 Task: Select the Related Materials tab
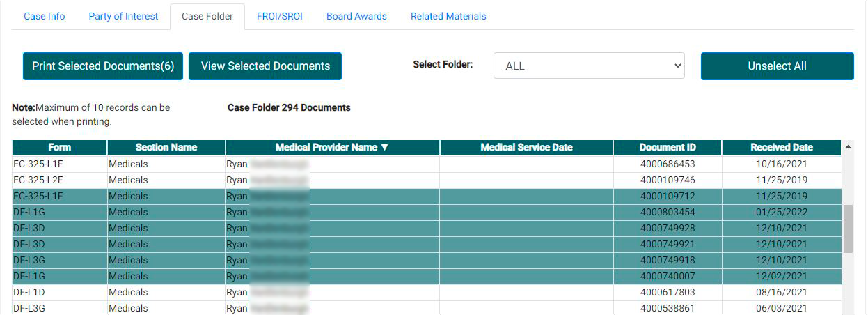(448, 16)
